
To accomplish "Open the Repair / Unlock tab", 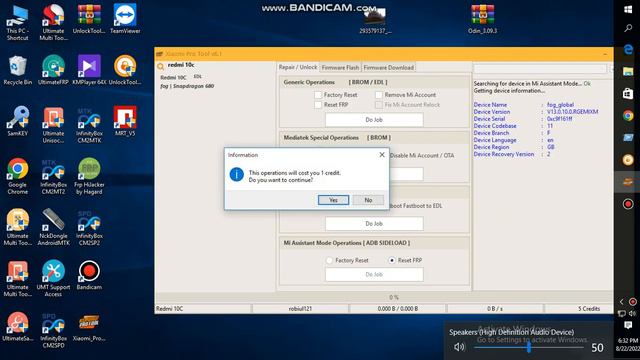I will click(x=298, y=67).
